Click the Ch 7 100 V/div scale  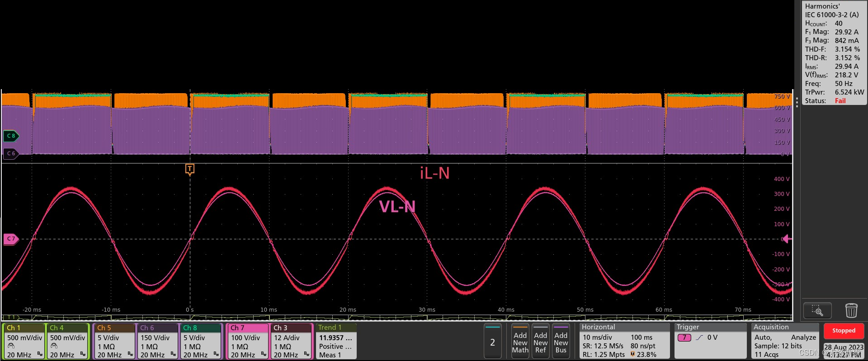pyautogui.click(x=245, y=338)
